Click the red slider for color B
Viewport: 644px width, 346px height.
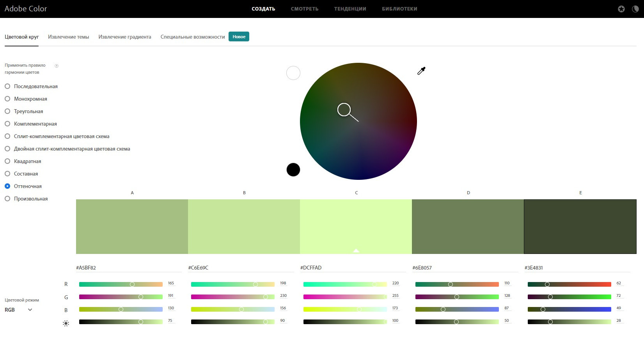[x=233, y=284]
